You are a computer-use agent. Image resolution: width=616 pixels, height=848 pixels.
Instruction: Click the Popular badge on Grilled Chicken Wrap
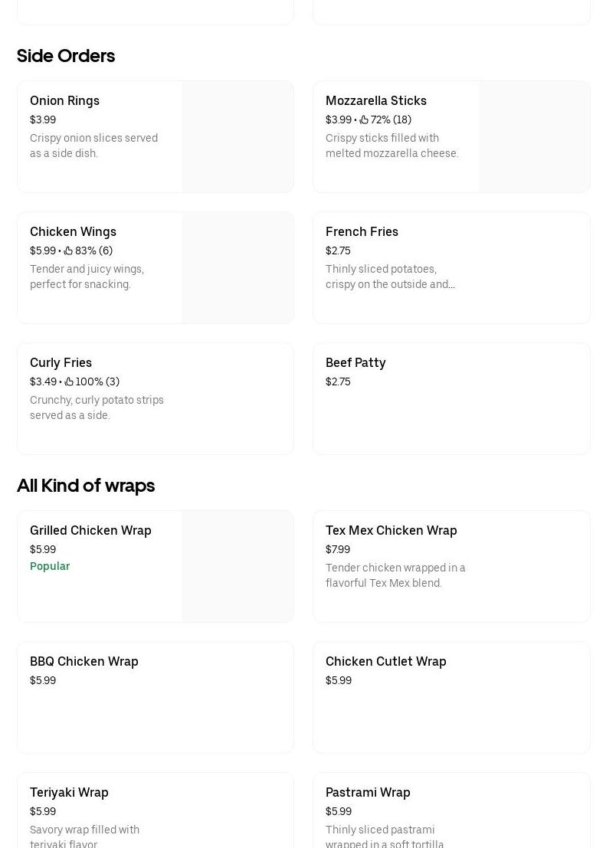pyautogui.click(x=50, y=566)
